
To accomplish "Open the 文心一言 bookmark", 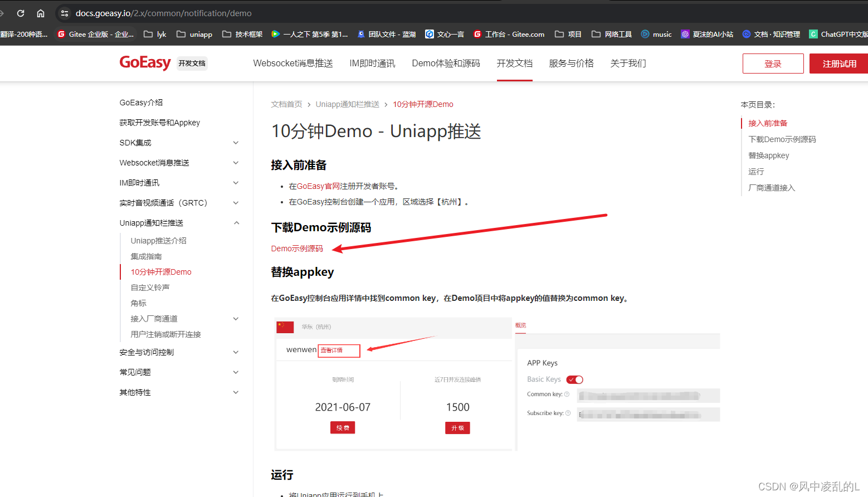I will coord(445,34).
